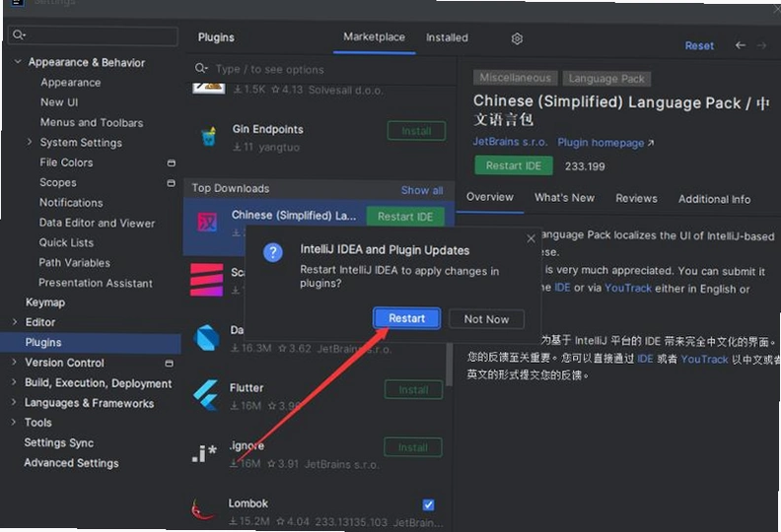
Task: Click the question mark dialog icon
Action: pos(273,253)
